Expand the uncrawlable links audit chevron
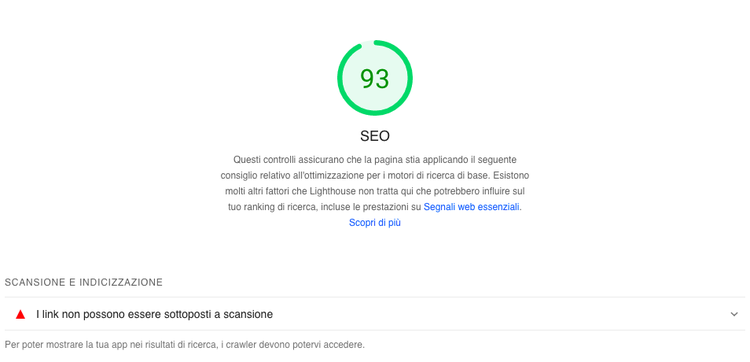The image size is (750, 362). 734,314
